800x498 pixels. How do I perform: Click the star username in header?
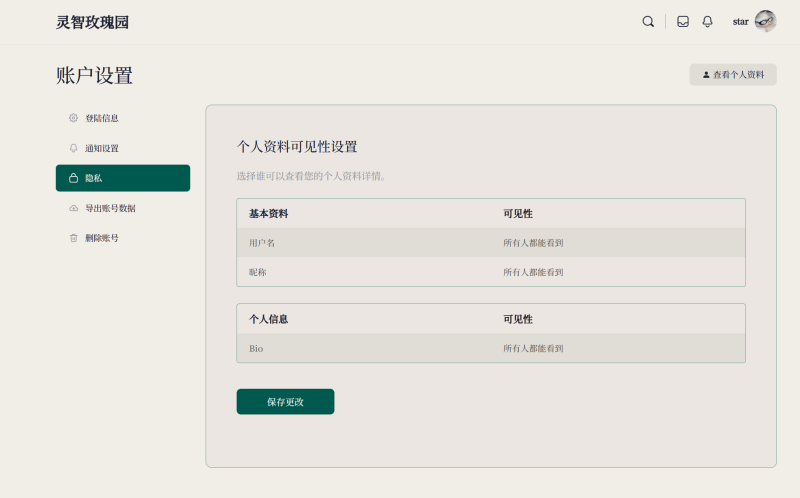tap(740, 21)
